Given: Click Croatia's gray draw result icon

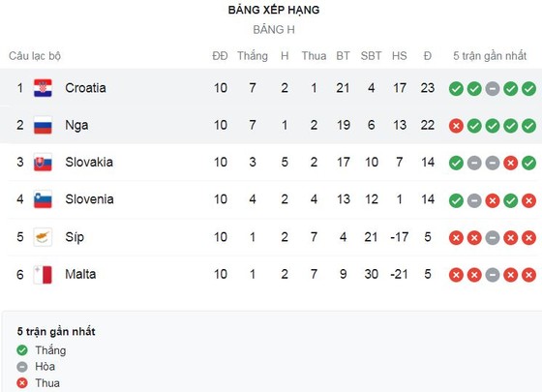Looking at the screenshot, I should click(493, 89).
